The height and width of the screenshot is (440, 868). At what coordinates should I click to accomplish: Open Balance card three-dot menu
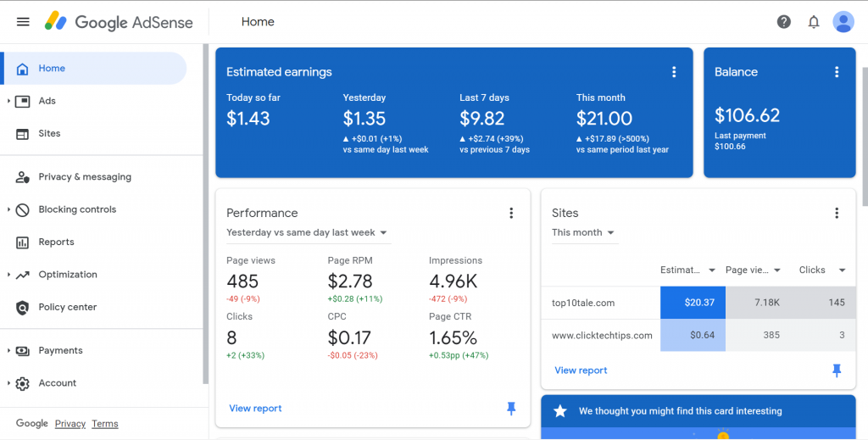(x=837, y=72)
